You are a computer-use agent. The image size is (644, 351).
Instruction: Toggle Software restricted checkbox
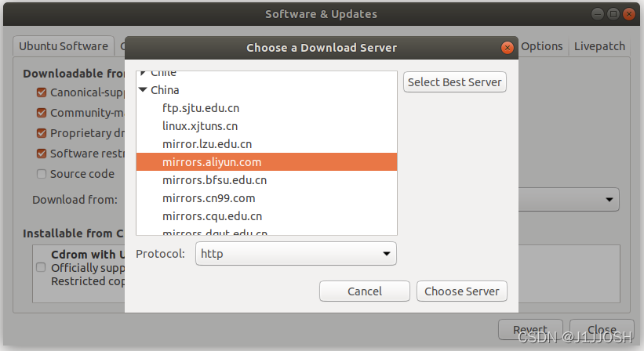click(x=42, y=154)
